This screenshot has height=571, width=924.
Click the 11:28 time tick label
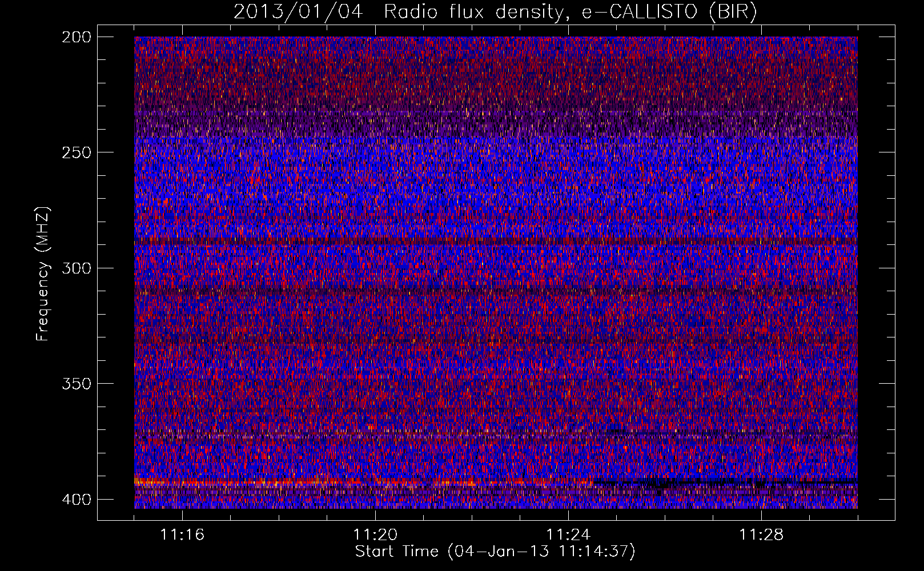(x=761, y=535)
